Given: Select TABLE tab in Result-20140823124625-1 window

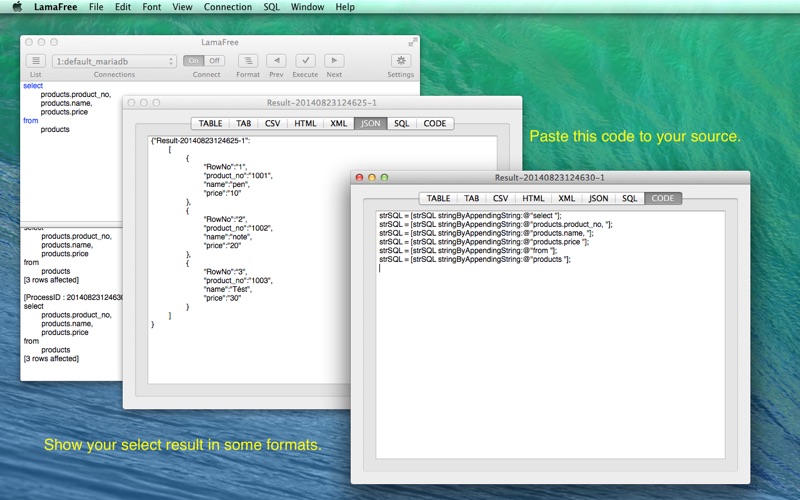Looking at the screenshot, I should coord(210,123).
